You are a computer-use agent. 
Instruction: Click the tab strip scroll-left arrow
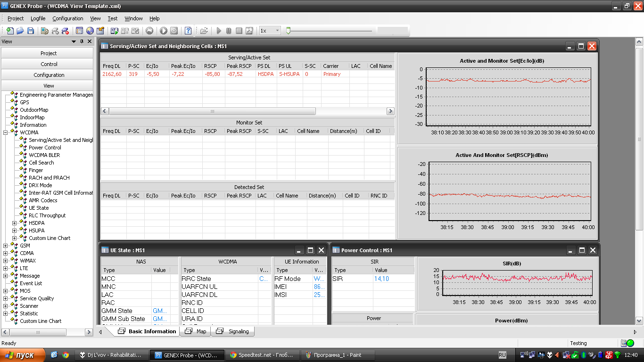(x=100, y=332)
